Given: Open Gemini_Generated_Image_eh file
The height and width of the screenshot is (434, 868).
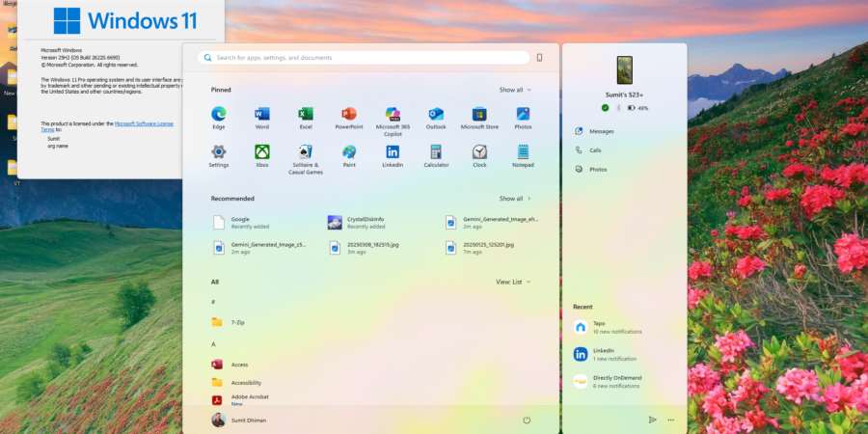Looking at the screenshot, I should (493, 223).
